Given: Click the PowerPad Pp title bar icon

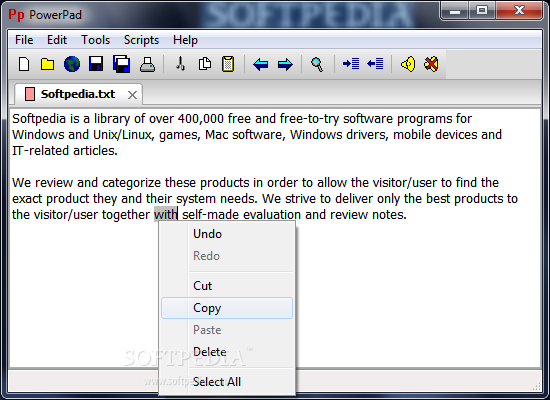Looking at the screenshot, I should [x=16, y=15].
